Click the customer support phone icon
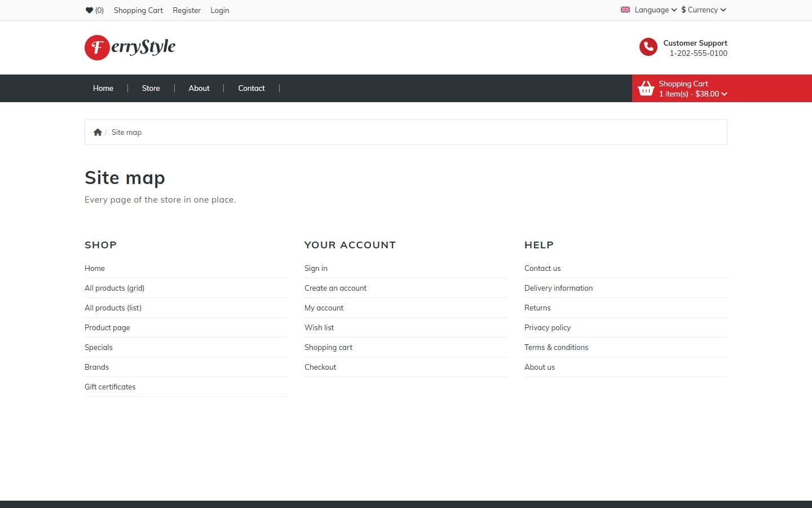The height and width of the screenshot is (508, 812). pos(648,47)
